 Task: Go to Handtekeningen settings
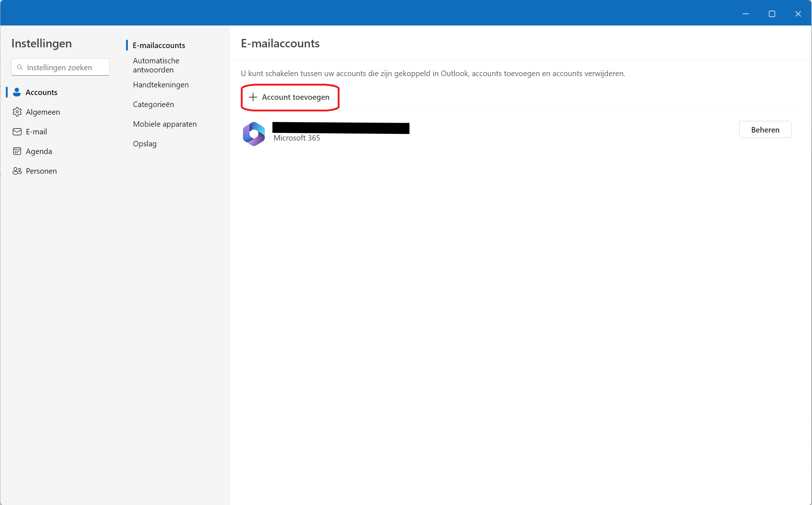[x=161, y=84]
